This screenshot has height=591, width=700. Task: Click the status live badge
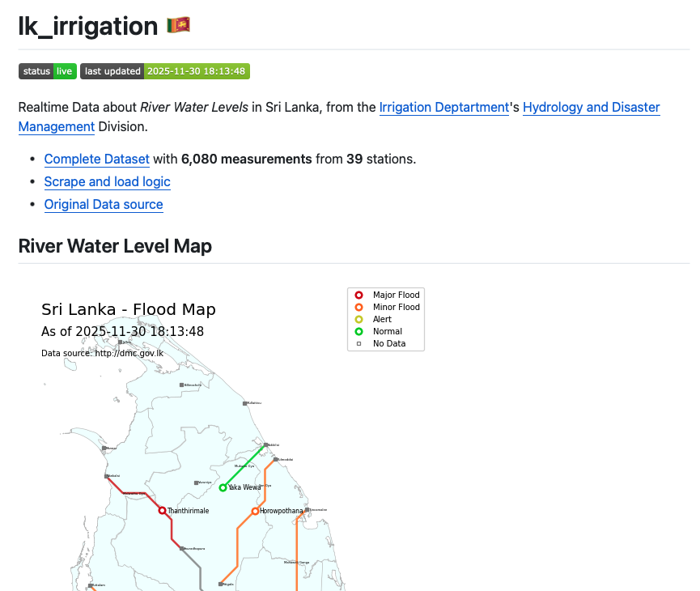coord(48,71)
